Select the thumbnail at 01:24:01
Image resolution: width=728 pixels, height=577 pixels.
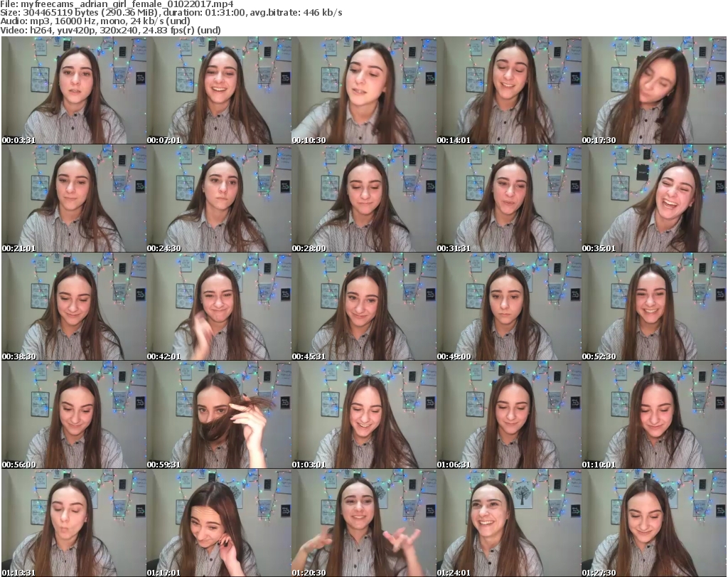509,523
